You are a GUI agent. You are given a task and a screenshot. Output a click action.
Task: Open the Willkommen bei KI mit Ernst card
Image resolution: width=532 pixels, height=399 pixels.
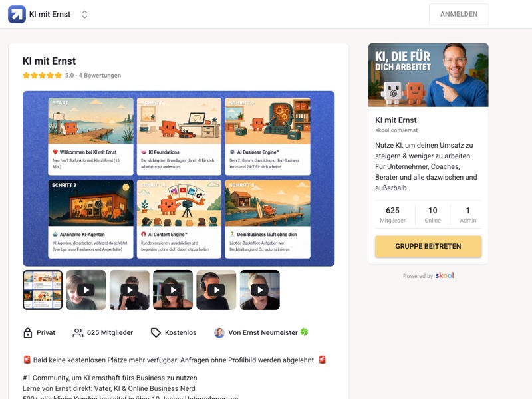(x=90, y=136)
